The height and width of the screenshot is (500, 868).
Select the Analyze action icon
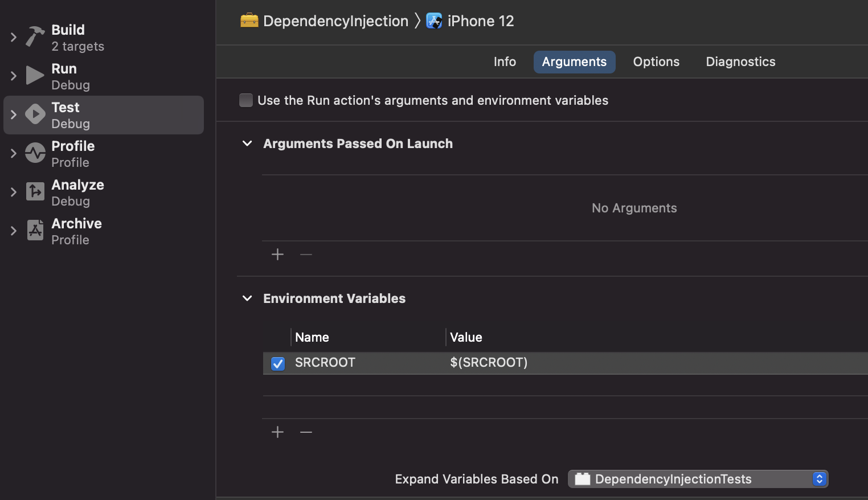[x=34, y=191]
